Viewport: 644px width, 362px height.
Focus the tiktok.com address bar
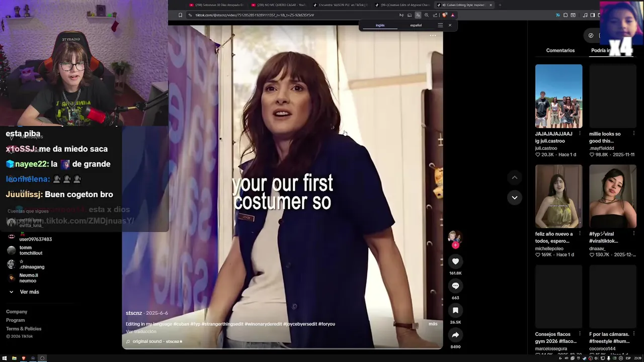[292, 15]
